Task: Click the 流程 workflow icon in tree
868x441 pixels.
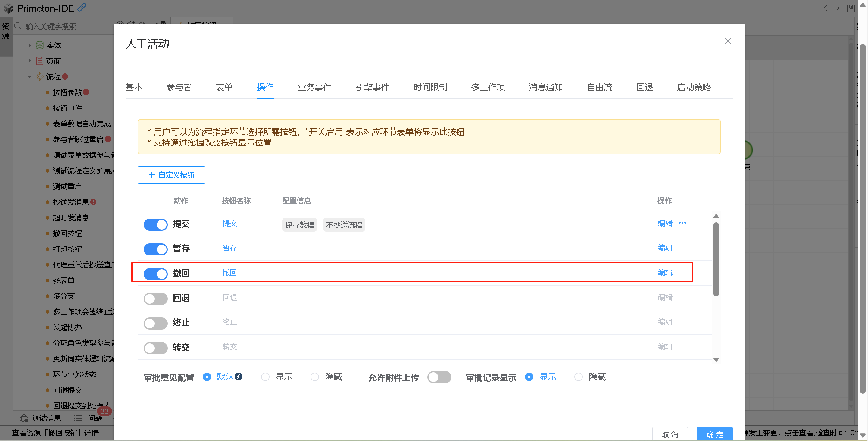Action: coord(39,77)
